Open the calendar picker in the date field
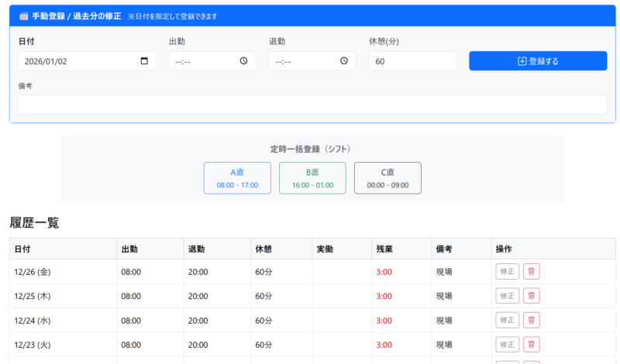The image size is (620, 364). 144,61
